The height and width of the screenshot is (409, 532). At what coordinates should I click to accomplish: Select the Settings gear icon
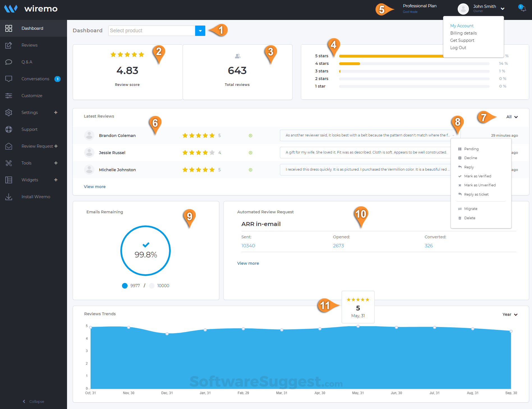[x=9, y=112]
